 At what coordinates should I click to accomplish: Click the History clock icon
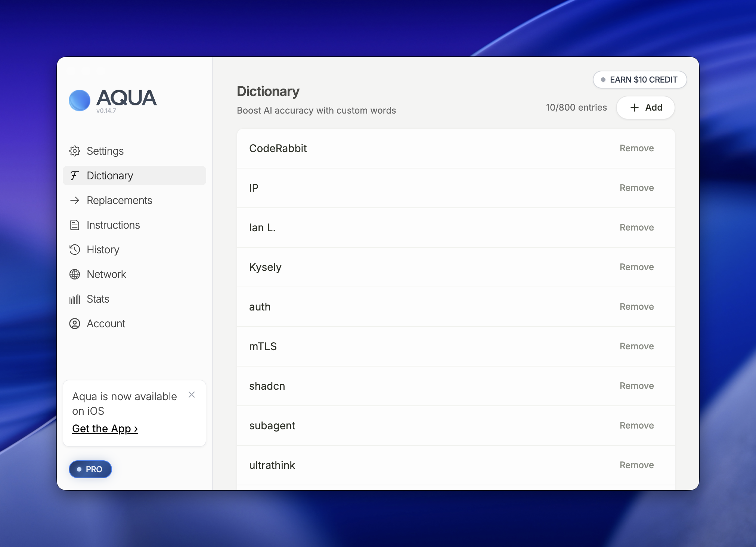tap(75, 250)
